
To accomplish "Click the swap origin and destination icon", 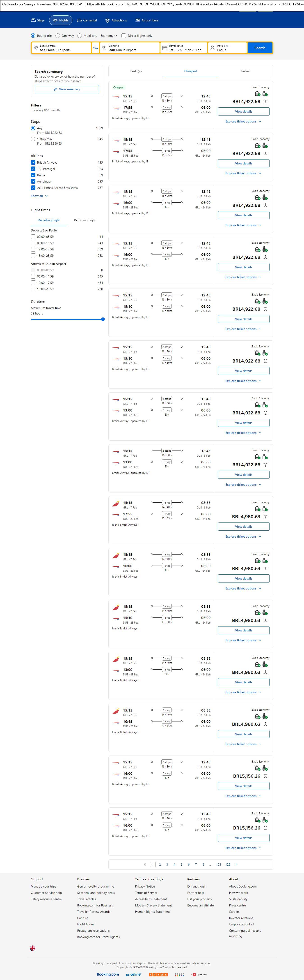I will coord(95,48).
